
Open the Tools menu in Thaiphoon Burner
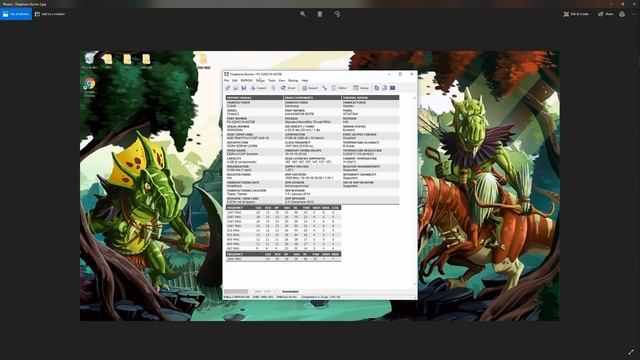pos(271,80)
